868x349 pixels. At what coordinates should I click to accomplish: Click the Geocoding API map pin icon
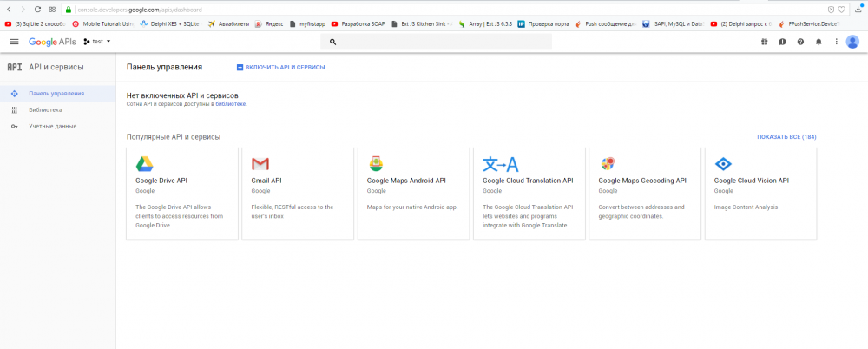(x=608, y=164)
